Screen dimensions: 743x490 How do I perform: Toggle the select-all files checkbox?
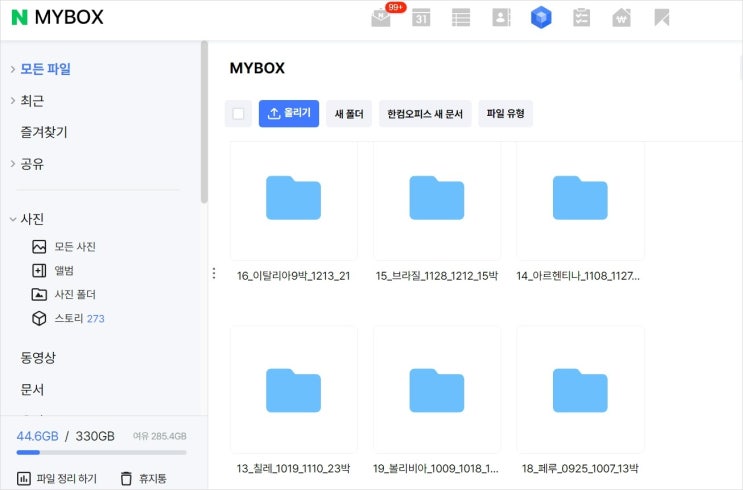[238, 114]
